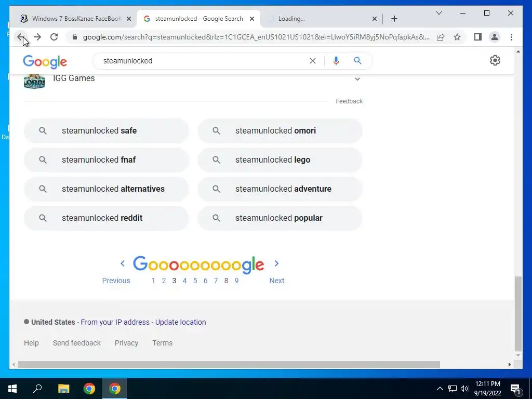Jump to results page 4
The width and height of the screenshot is (532, 399).
tap(184, 281)
